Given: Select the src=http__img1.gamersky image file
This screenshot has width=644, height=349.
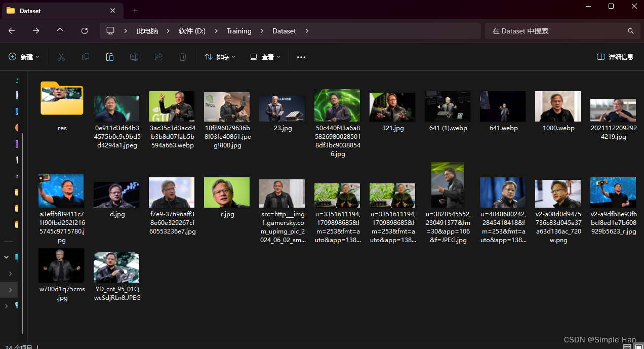Looking at the screenshot, I should (282, 211).
